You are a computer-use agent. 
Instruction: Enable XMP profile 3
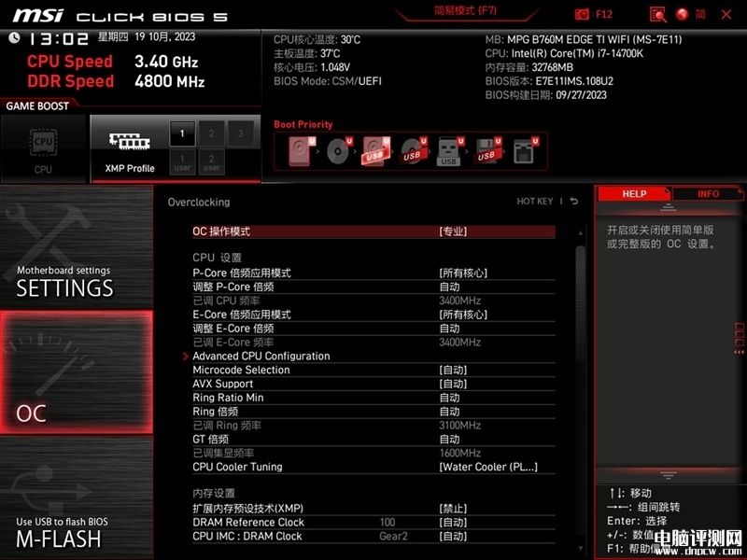click(241, 133)
